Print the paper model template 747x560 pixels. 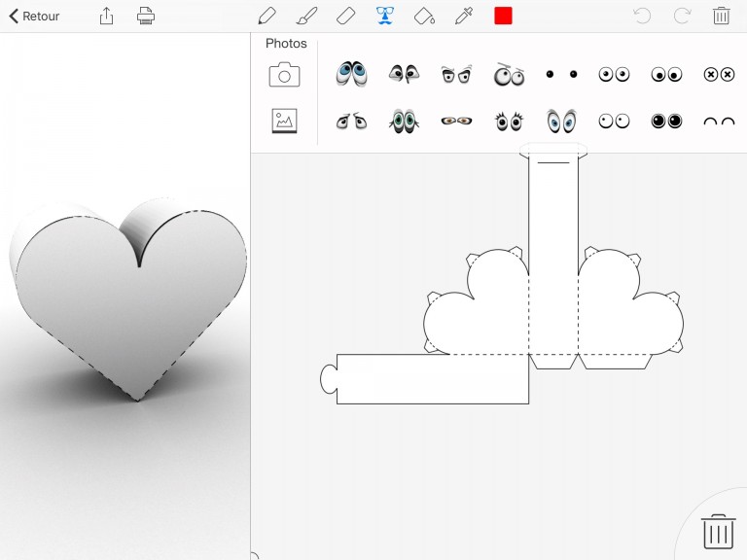(x=146, y=16)
